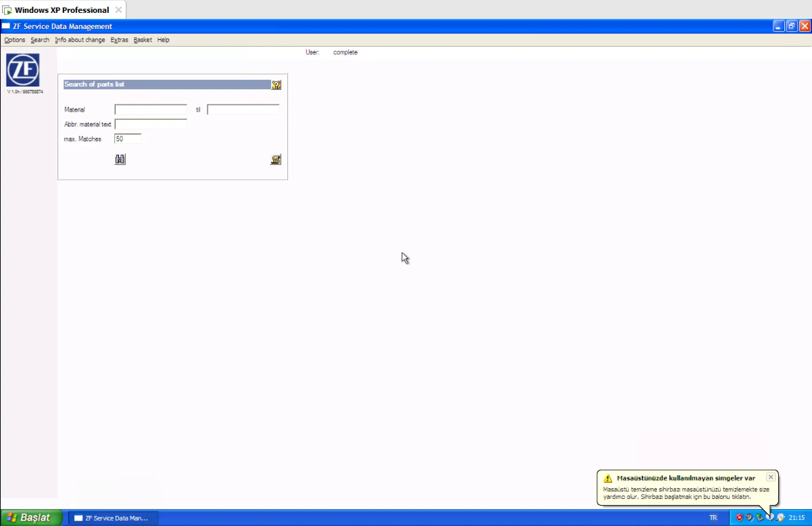
Task: Click the Windows Update icon in the tray
Action: pyautogui.click(x=780, y=518)
